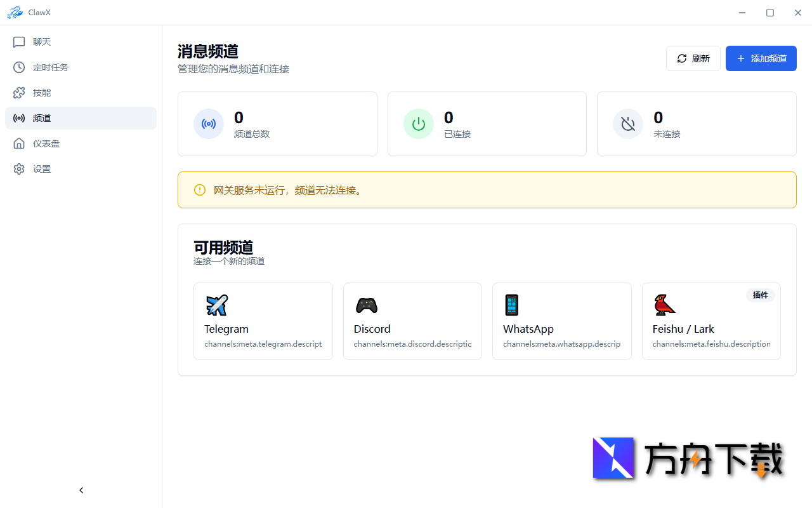
Task: Open settings via the gear icon
Action: [x=18, y=168]
